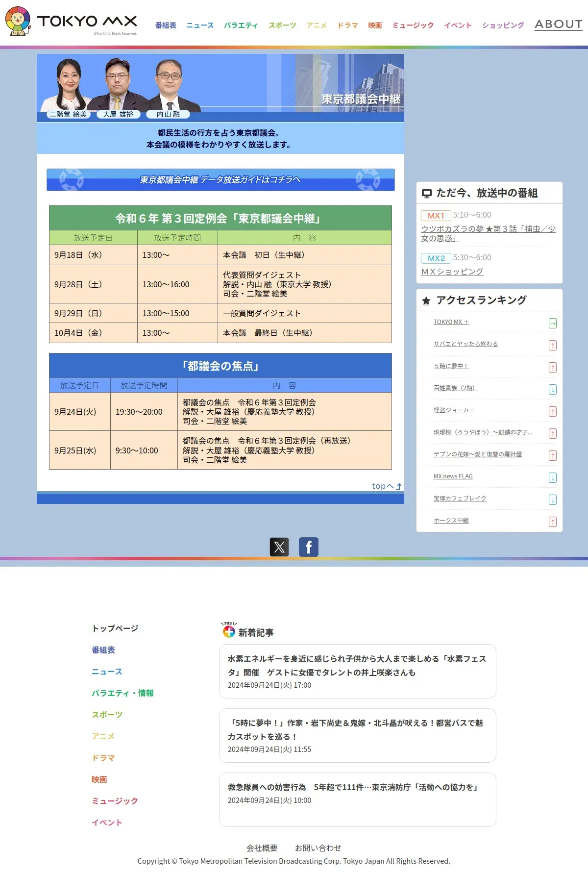Screen dimensions: 588x874
Task: Open 会社概要 footer link
Action: pos(262,848)
